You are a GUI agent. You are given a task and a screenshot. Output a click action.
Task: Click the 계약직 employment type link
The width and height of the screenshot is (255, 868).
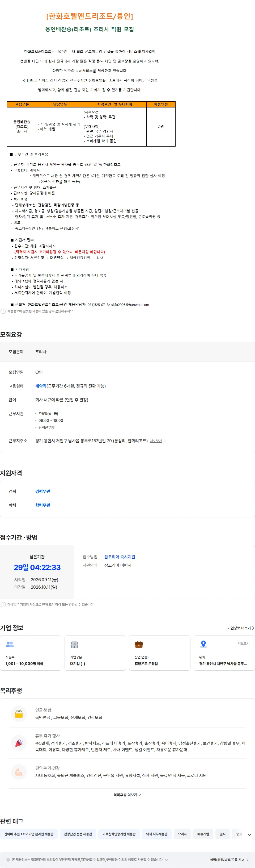(41, 386)
